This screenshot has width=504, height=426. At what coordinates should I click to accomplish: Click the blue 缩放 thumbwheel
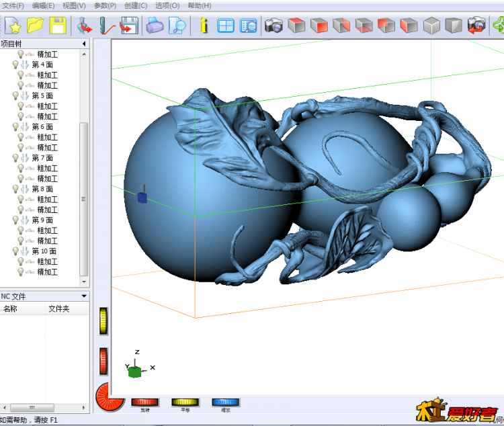pyautogui.click(x=226, y=402)
